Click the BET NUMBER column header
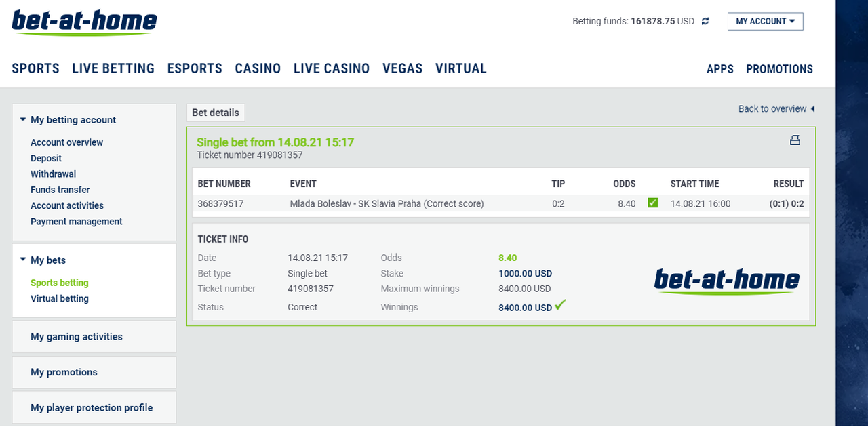This screenshot has height=427, width=868. [x=224, y=184]
